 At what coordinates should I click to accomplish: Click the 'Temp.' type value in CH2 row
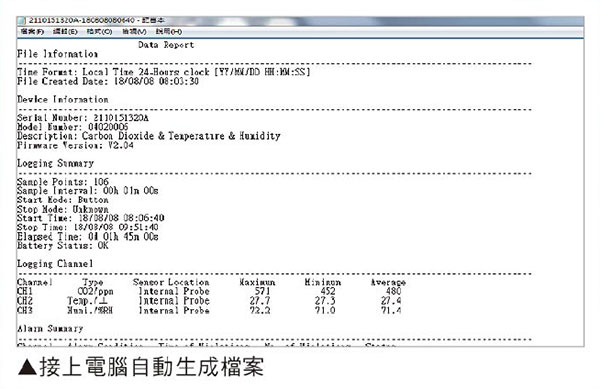(88, 301)
